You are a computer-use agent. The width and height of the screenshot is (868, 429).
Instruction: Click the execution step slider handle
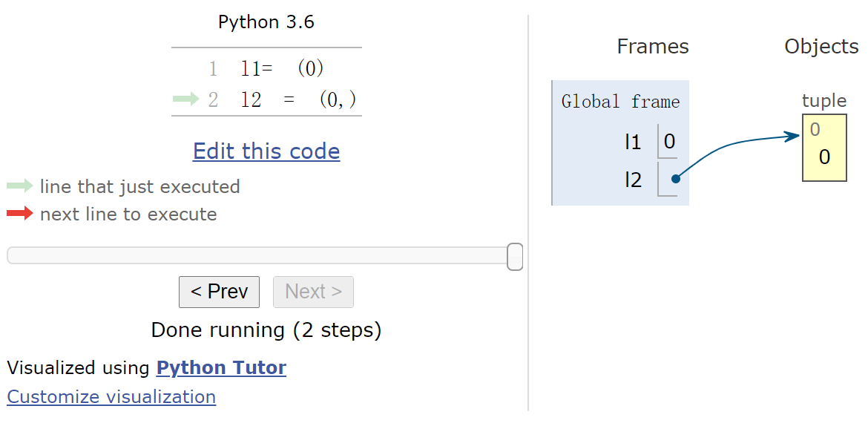[515, 256]
